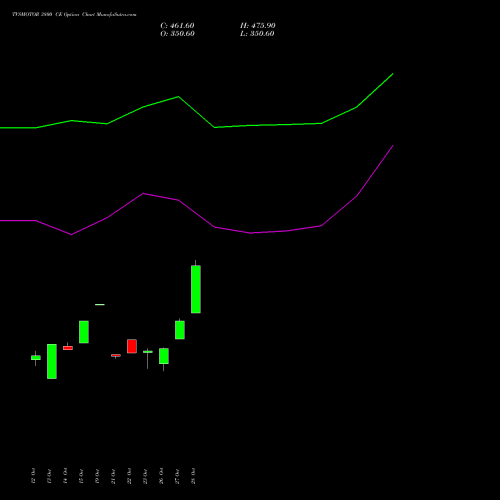This screenshot has width=500, height=500.
Task: Click the 13 Oct date axis label
Action: pyautogui.click(x=49, y=476)
